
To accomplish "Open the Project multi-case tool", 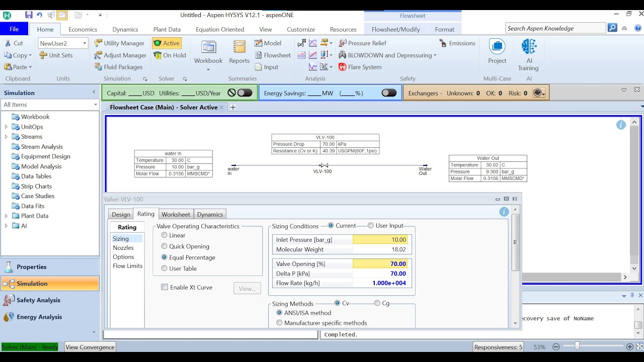I will [497, 52].
